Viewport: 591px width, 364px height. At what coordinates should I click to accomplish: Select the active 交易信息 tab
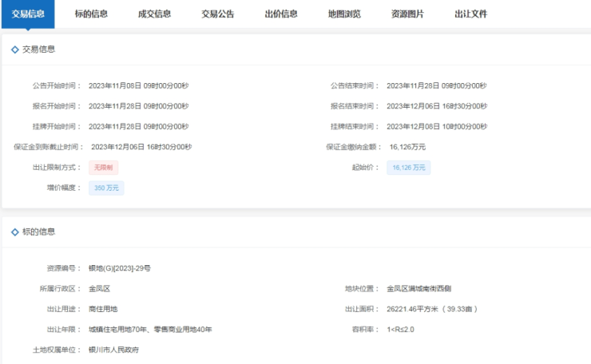tap(28, 14)
